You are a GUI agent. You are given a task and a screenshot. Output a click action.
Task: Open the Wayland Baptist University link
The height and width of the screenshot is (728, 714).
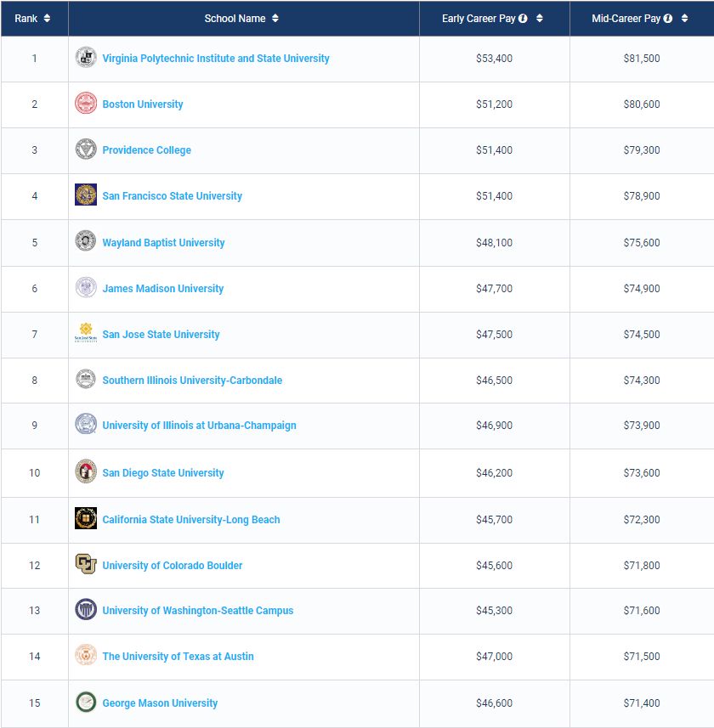(163, 243)
